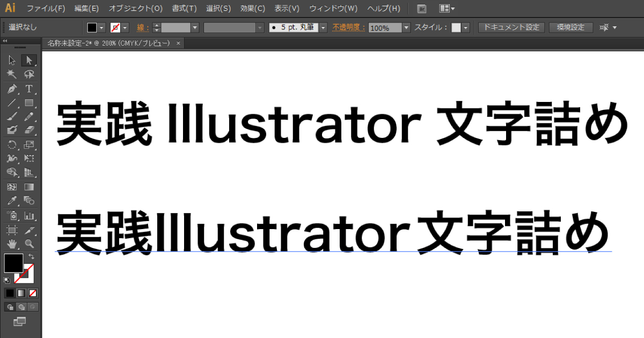Close the 名称未設定-2 document tab

point(178,43)
